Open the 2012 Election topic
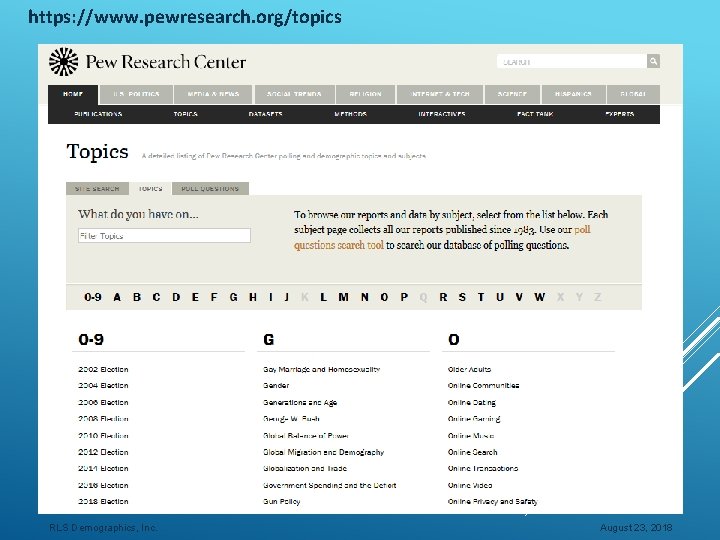This screenshot has height=540, width=720. pos(103,452)
